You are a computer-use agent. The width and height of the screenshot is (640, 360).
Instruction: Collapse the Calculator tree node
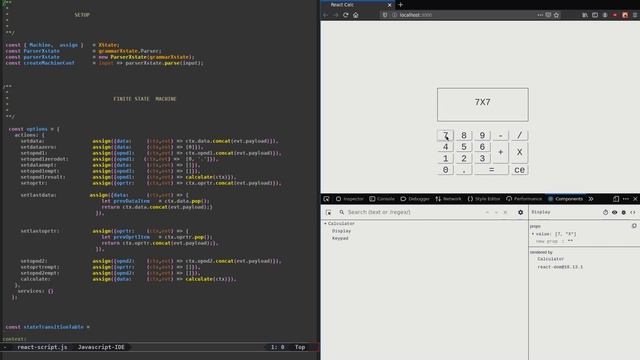point(325,224)
